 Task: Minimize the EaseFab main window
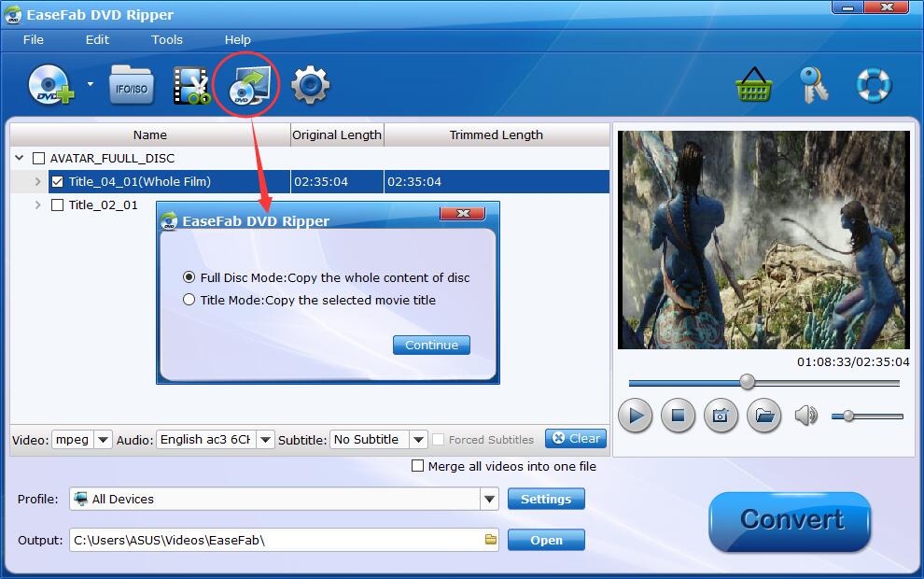pyautogui.click(x=847, y=7)
